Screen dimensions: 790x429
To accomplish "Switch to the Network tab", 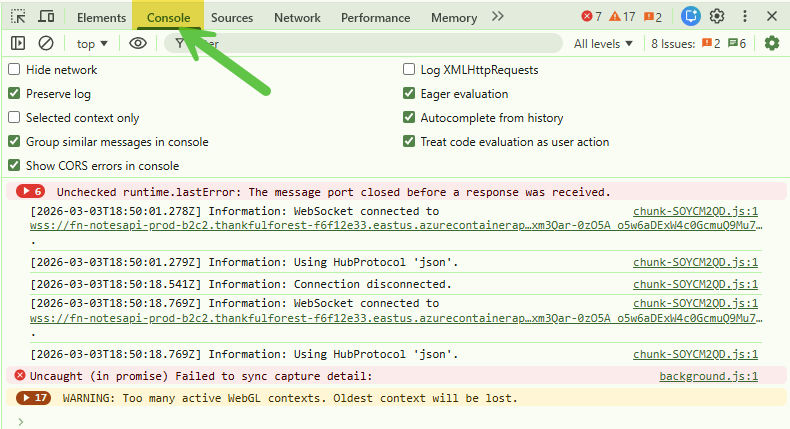I will point(297,18).
